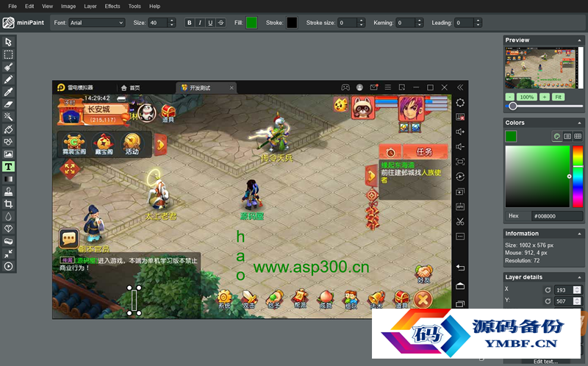Switch to color channels list view

point(567,136)
